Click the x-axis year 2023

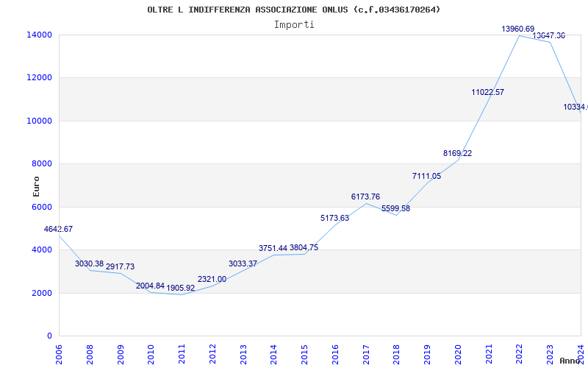[550, 354]
